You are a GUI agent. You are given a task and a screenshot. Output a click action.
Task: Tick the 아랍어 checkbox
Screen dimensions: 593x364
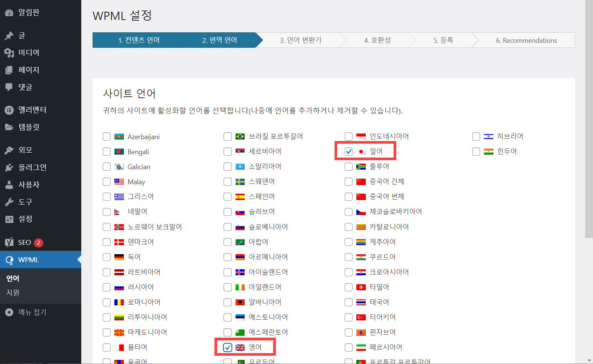coord(228,242)
